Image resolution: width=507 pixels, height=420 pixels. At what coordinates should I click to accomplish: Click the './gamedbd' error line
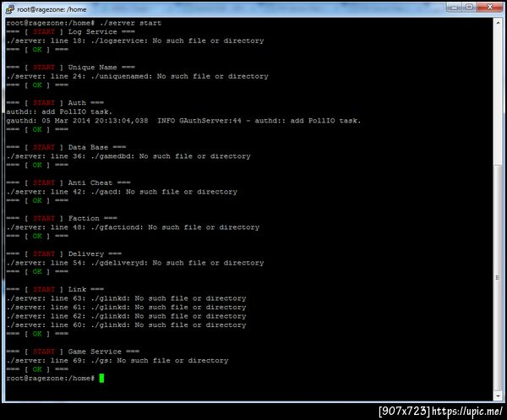click(x=128, y=156)
